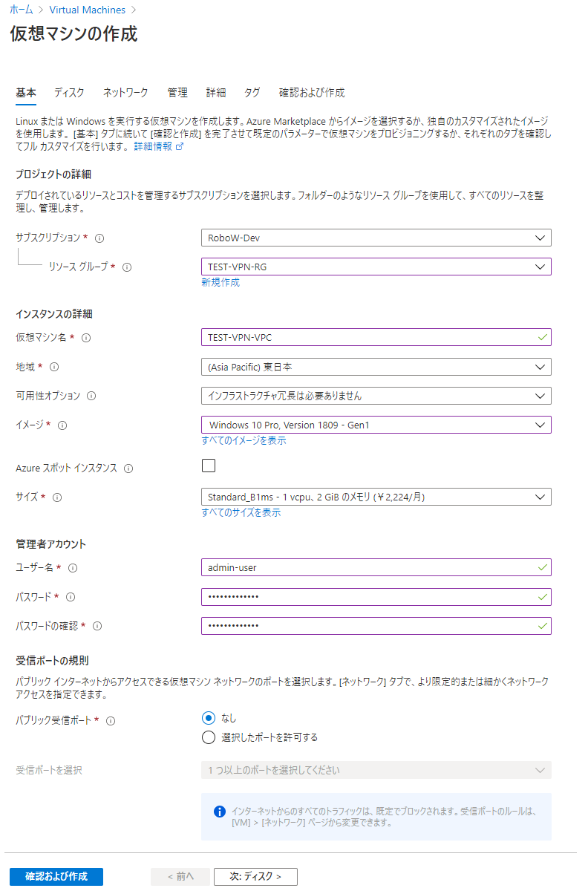Click info icon next to イメージ label
588x891 pixels.
(x=62, y=425)
